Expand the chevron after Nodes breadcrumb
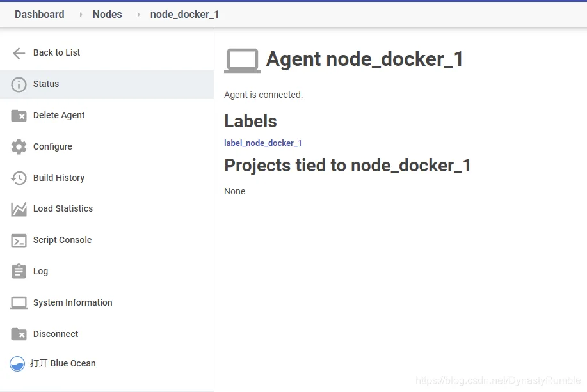The image size is (587, 392). click(x=138, y=15)
